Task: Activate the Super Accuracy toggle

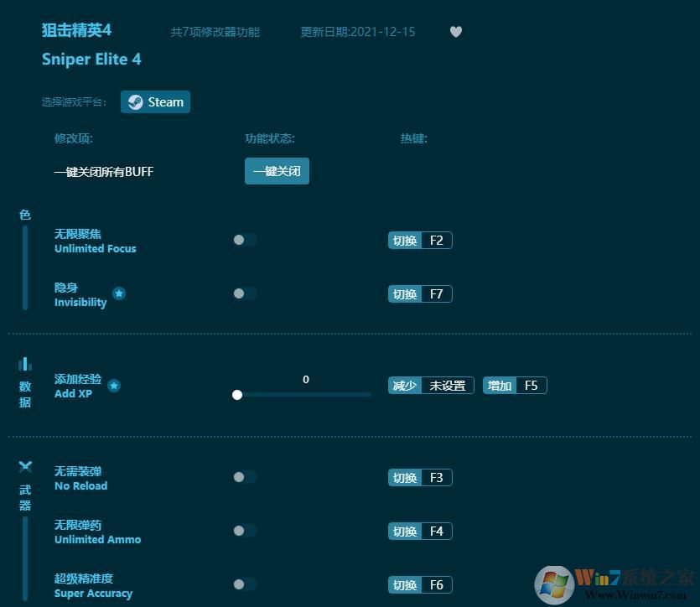Action: point(245,584)
